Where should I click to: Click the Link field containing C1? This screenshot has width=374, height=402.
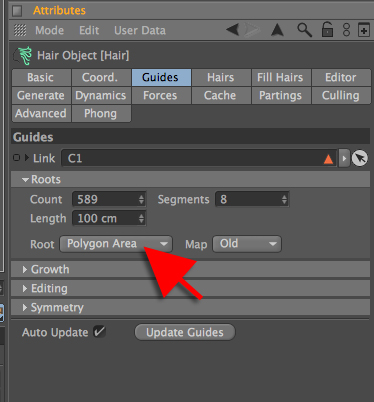199,158
